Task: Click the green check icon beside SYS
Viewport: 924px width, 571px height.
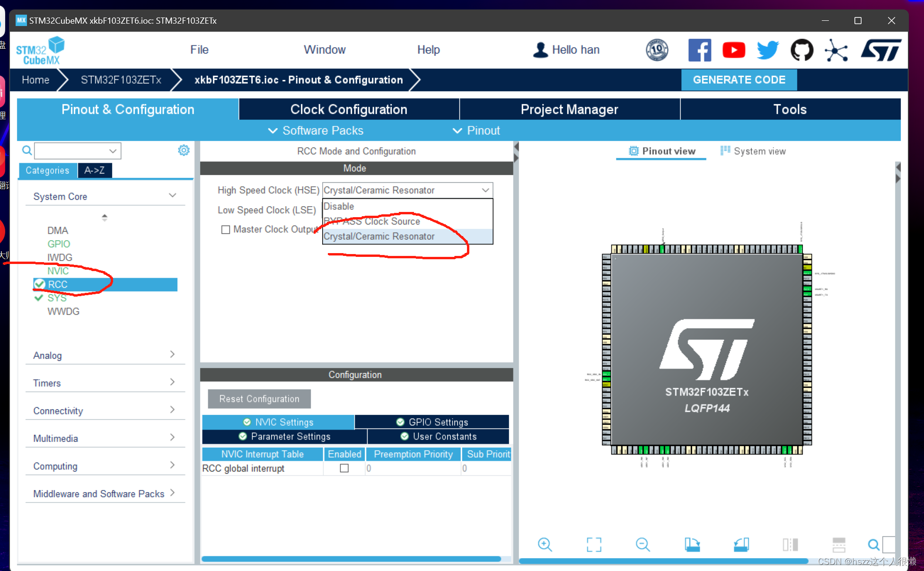Action: 39,298
